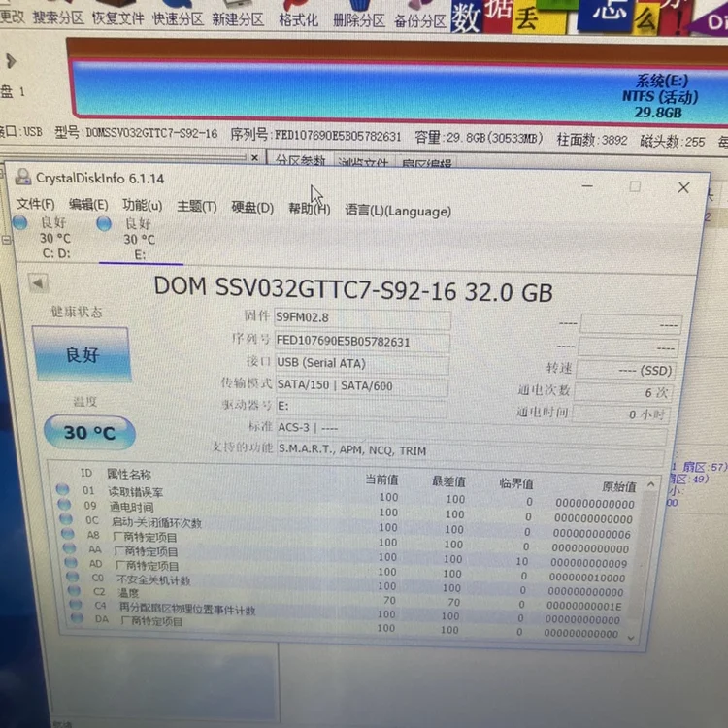Click the 良好 status circle above C: D:
This screenshot has height=728, width=728.
tap(20, 222)
